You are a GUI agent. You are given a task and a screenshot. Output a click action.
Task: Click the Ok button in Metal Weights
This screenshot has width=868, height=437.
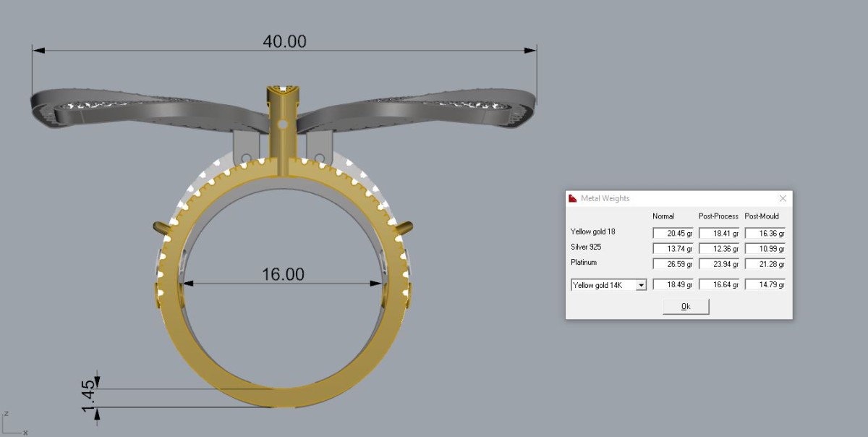[686, 307]
